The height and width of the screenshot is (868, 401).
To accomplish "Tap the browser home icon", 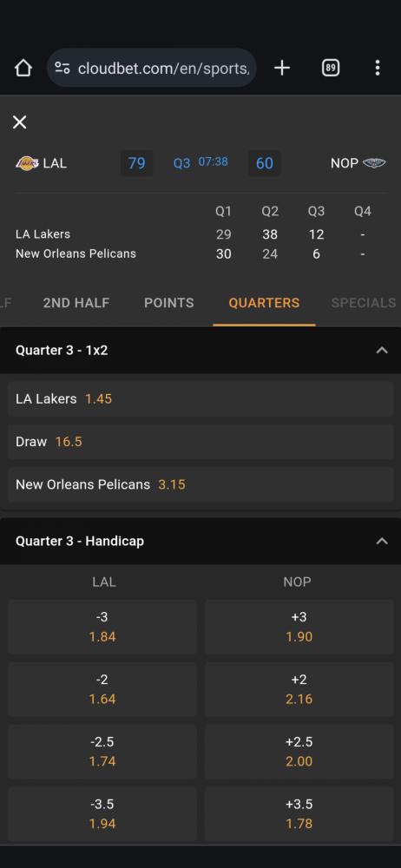I will click(x=23, y=68).
